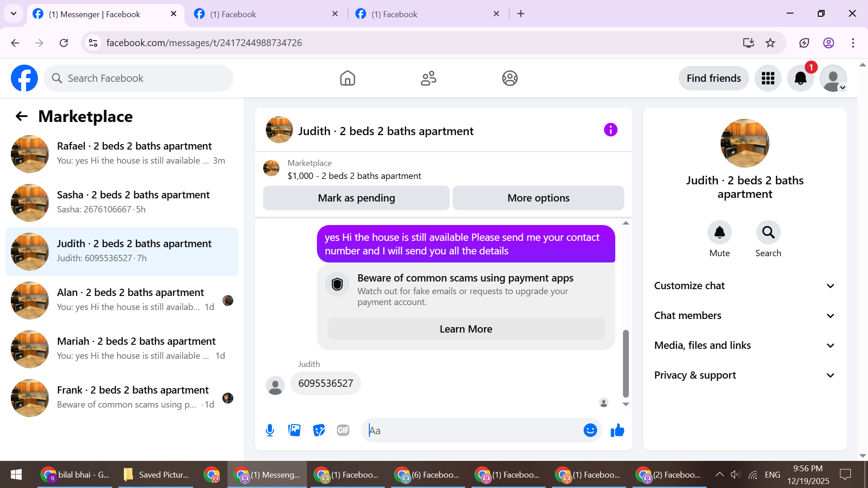The width and height of the screenshot is (868, 488).
Task: Expand the Chat members section
Action: [x=745, y=315]
